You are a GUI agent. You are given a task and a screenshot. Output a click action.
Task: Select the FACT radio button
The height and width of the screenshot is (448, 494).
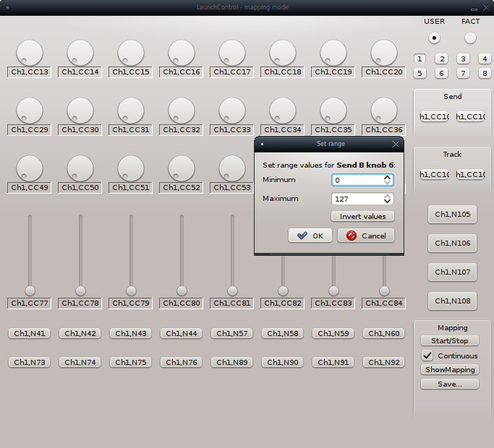pos(471,38)
